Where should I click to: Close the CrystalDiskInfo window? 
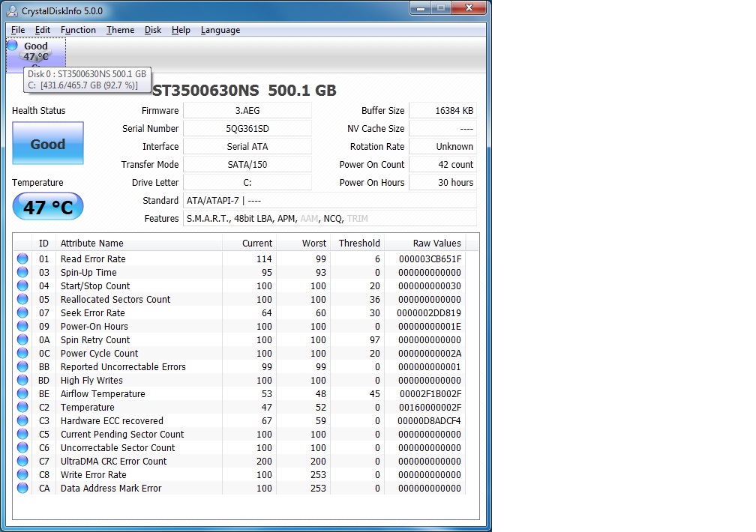click(x=468, y=8)
